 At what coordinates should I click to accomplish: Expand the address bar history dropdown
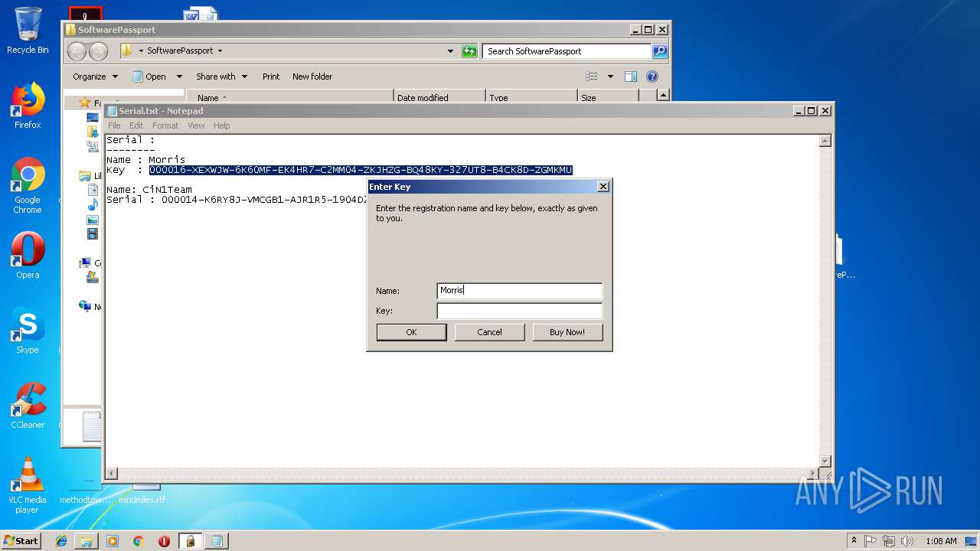(450, 51)
